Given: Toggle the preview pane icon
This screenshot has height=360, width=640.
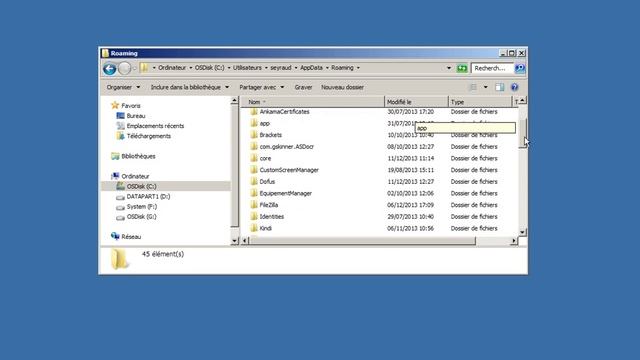Looking at the screenshot, I should [500, 87].
